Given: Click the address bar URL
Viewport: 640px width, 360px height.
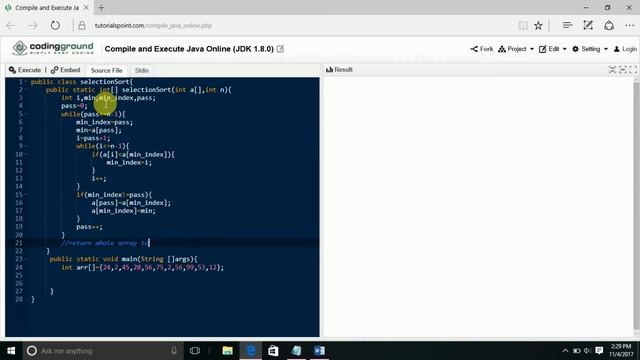Looking at the screenshot, I should [153, 26].
